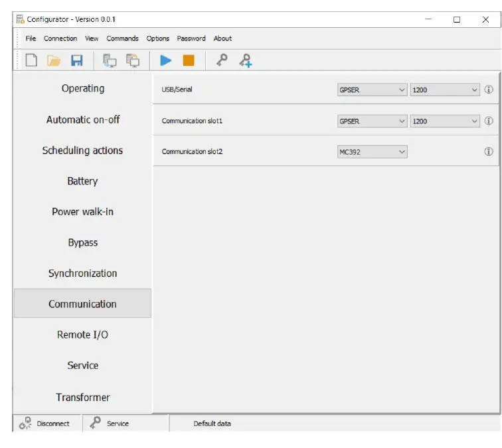Go to Automatic on-off section
502x448 pixels.
(x=82, y=119)
